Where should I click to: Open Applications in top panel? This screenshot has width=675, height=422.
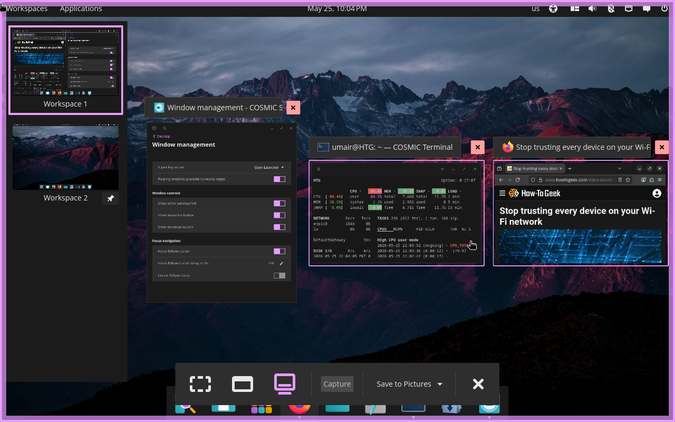click(x=81, y=9)
